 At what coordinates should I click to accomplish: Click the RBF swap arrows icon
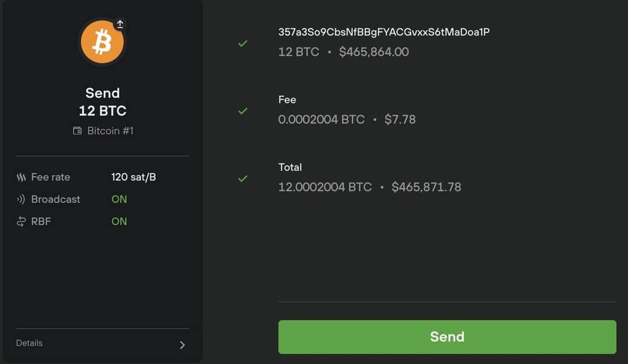(21, 221)
